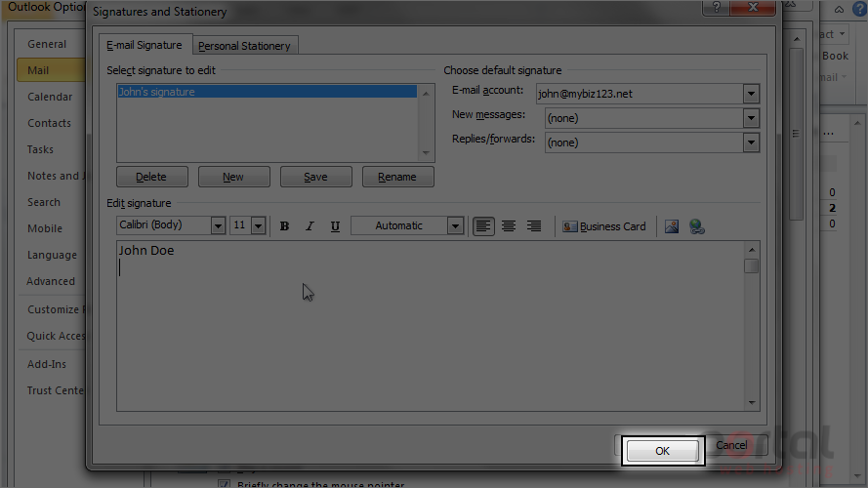The image size is (868, 488).
Task: Open Add-Ins in Outlook Options sidebar
Action: (x=47, y=365)
